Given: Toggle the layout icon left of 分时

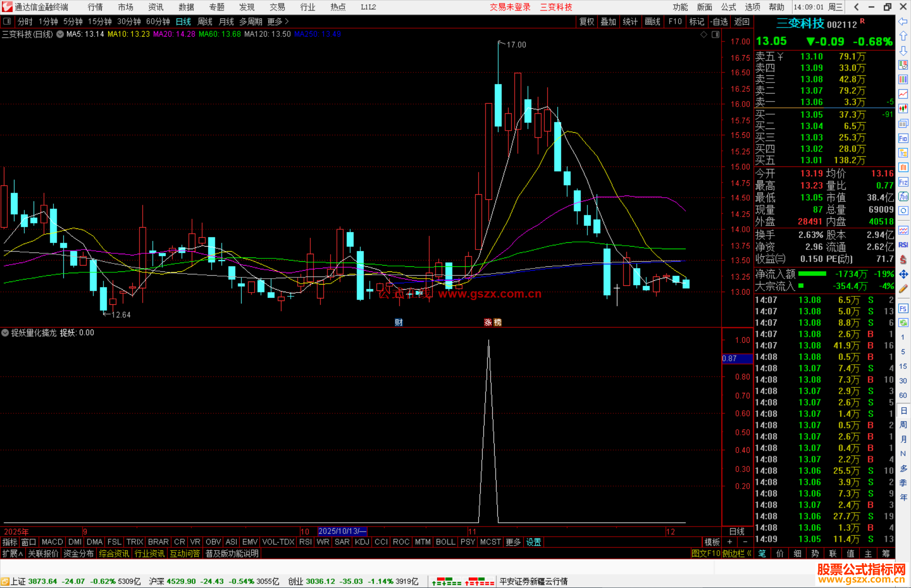Looking at the screenshot, I should click(7, 21).
